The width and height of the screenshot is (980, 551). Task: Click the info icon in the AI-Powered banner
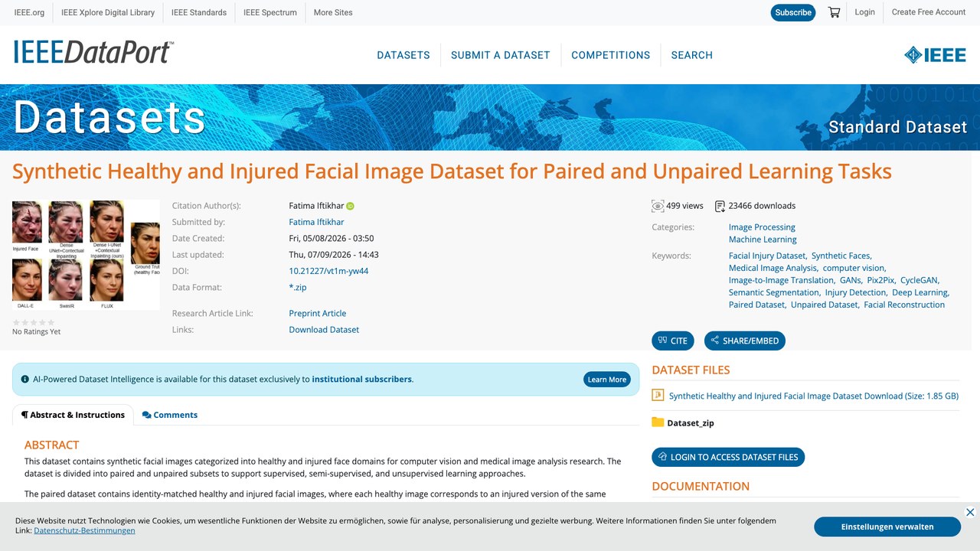click(25, 379)
